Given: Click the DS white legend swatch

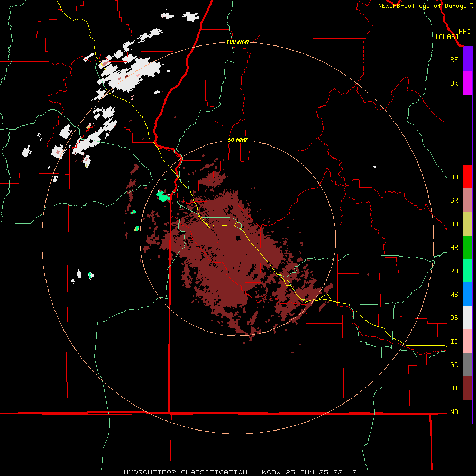Looking at the screenshot, I should point(467,317).
